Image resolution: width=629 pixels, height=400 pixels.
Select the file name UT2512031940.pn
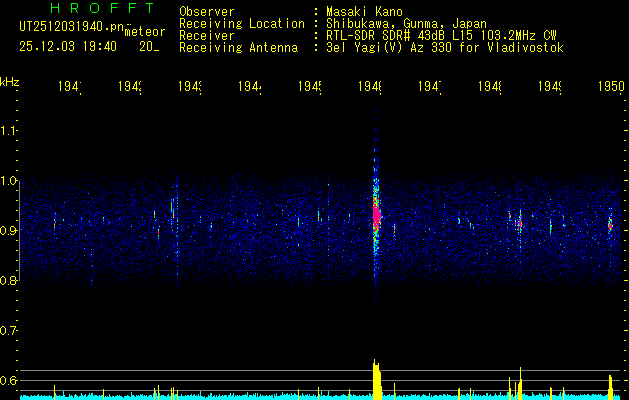pyautogui.click(x=72, y=27)
